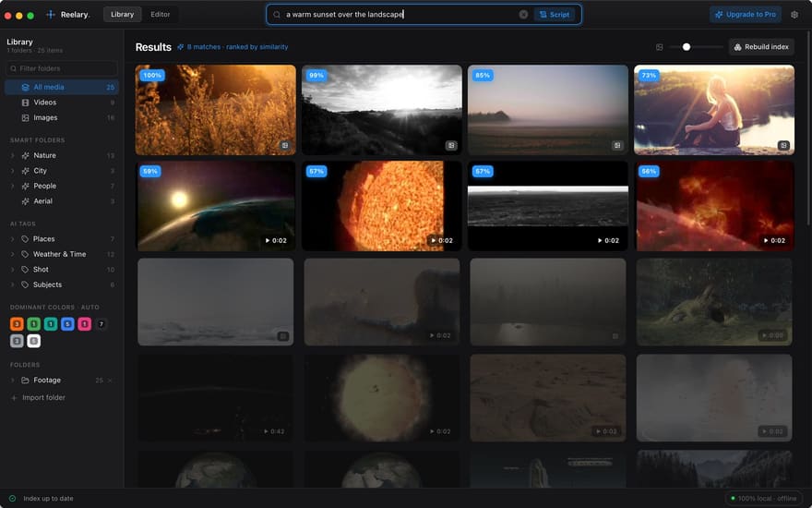
Task: Open the 100% match golden grass thumbnail
Action: coord(215,110)
